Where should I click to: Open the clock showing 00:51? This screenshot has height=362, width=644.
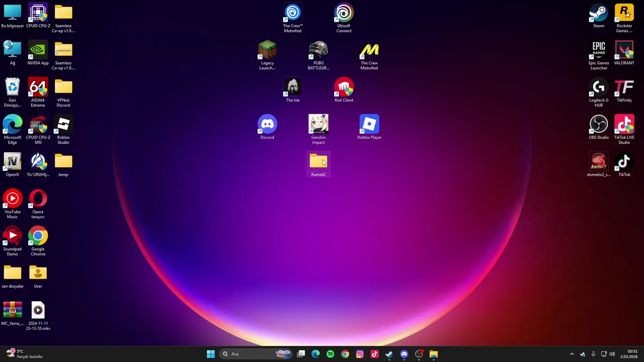click(x=629, y=354)
